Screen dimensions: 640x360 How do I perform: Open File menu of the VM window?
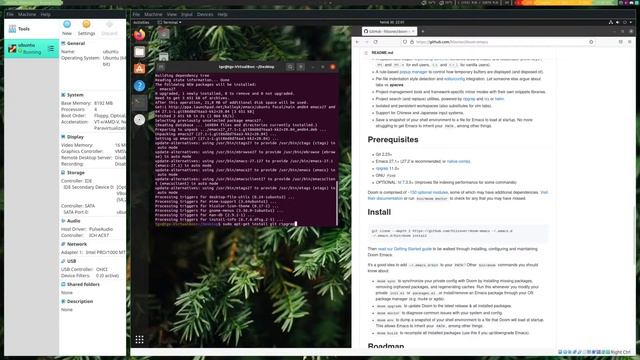coord(136,14)
